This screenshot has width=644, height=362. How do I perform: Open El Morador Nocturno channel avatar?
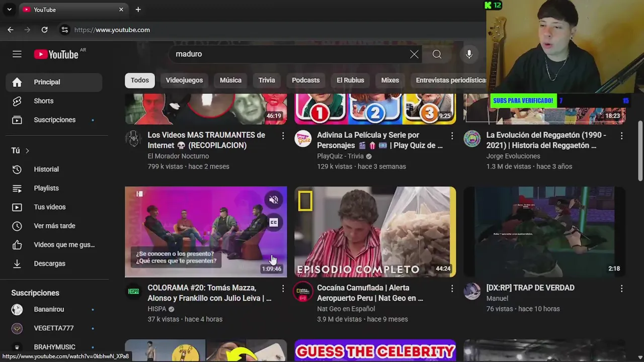click(x=133, y=138)
